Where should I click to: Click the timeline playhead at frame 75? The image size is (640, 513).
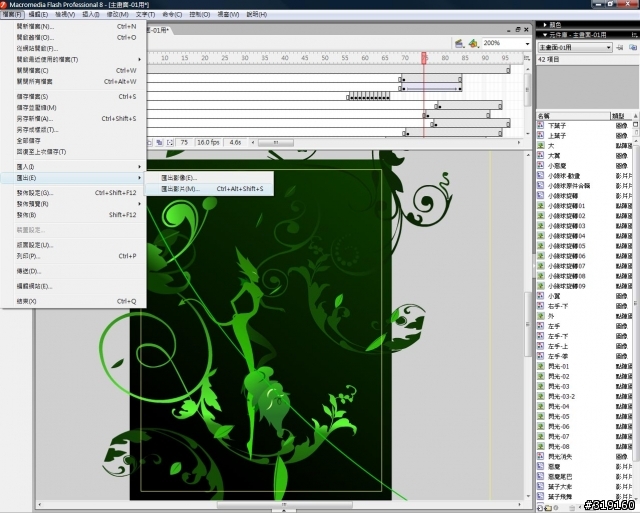[x=424, y=58]
